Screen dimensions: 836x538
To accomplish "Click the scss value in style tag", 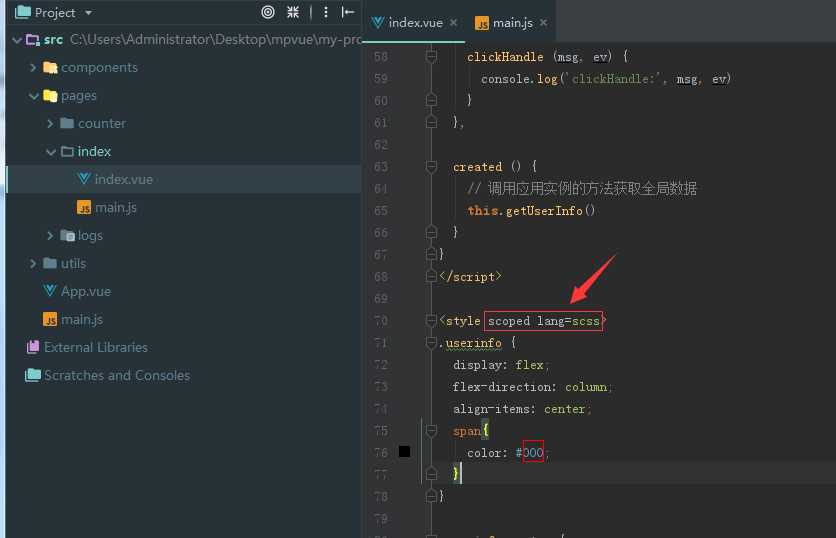I will point(585,321).
